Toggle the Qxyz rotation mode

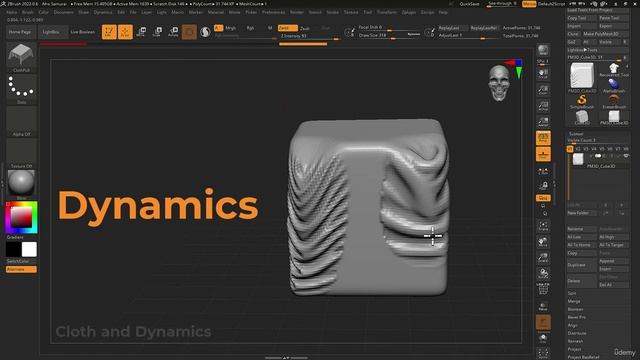(x=543, y=198)
